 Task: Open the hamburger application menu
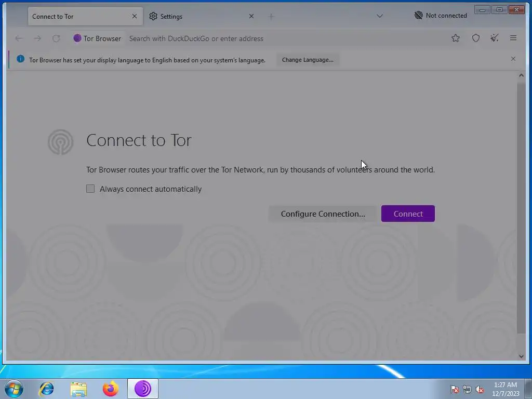[513, 38]
